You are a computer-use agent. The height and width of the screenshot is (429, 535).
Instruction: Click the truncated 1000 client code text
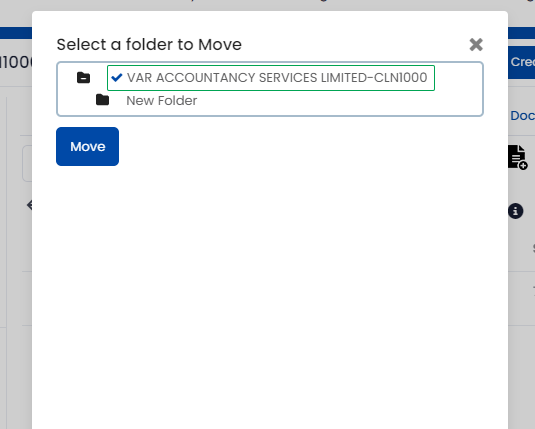click(16, 62)
